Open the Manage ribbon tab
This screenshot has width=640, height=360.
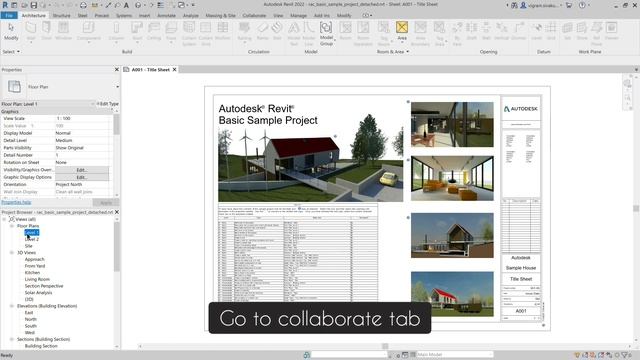point(298,15)
